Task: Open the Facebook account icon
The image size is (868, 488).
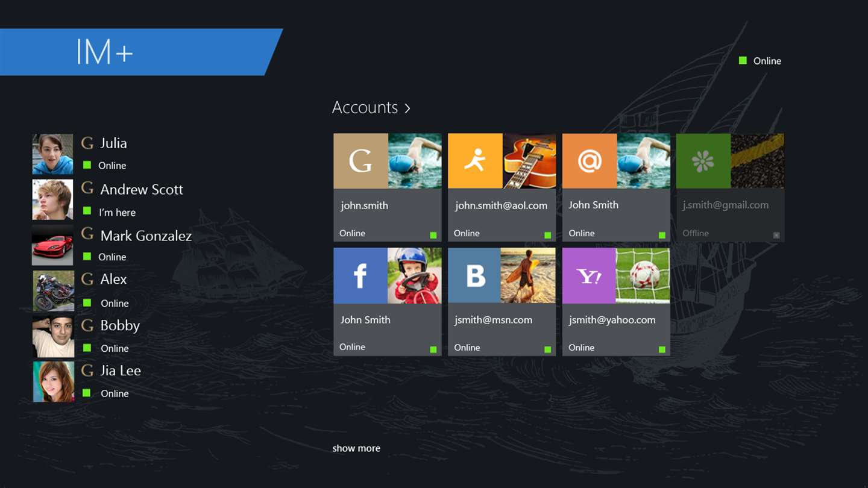Action: click(x=360, y=275)
